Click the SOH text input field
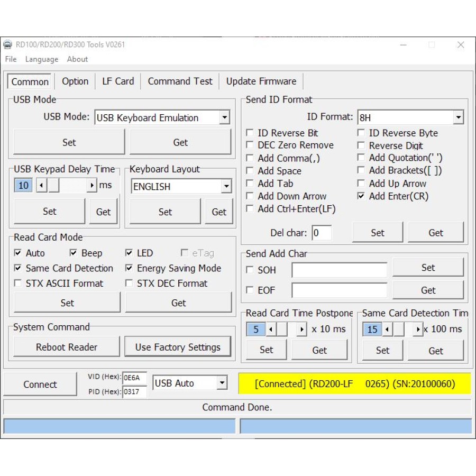 coord(339,270)
